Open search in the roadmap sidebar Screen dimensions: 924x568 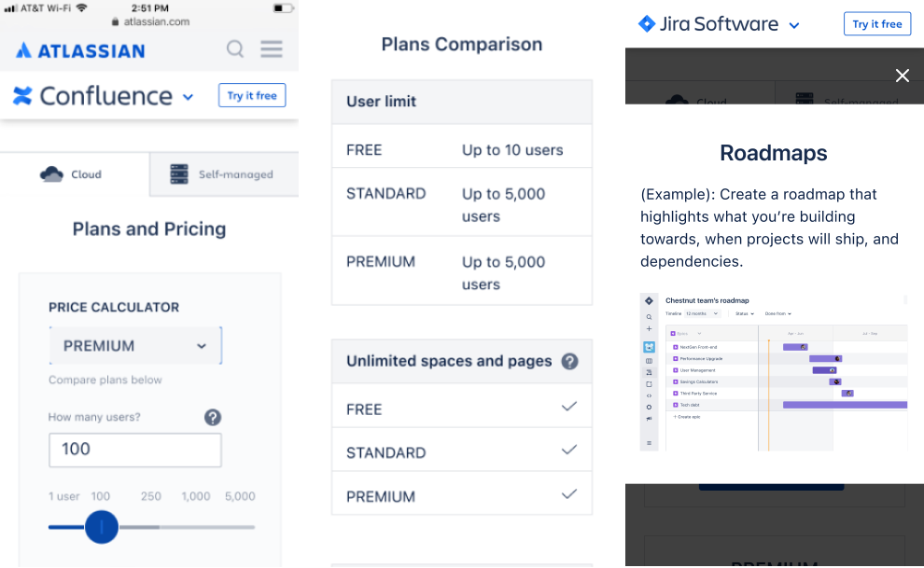(649, 318)
